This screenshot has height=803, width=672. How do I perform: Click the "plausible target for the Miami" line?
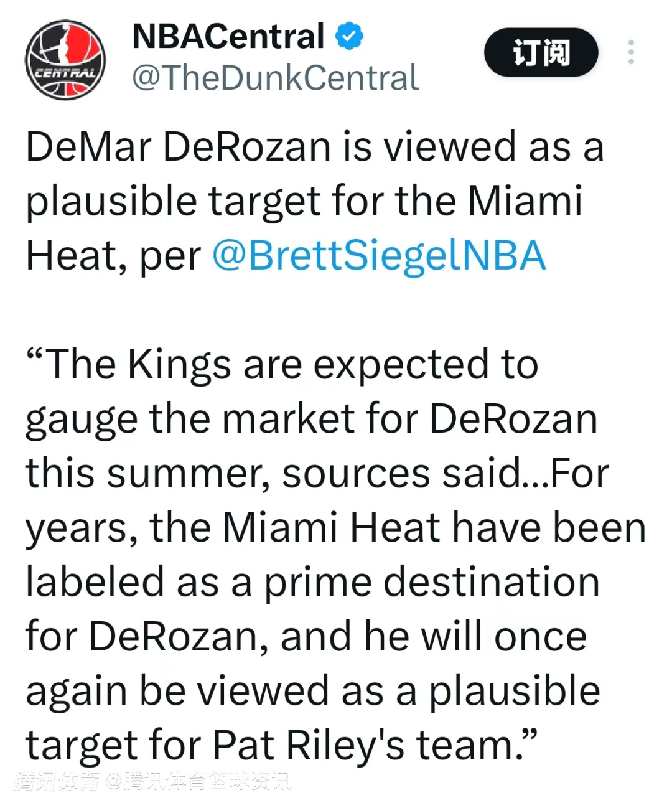click(x=304, y=201)
